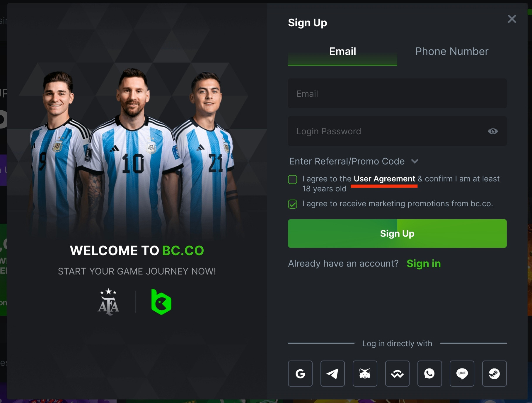Check the User Agreement age confirmation box
532x403 pixels.
pos(292,179)
